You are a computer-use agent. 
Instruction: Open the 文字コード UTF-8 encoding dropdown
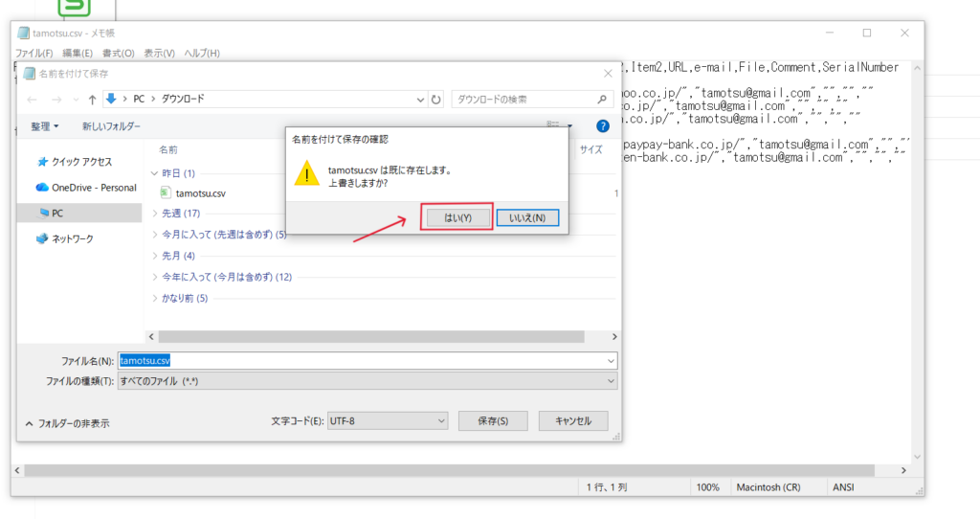386,420
